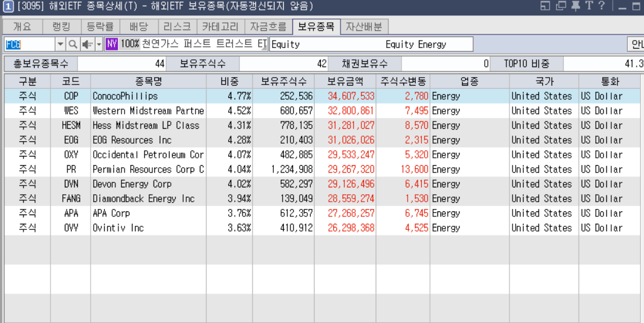Image resolution: width=644 pixels, height=323 pixels.
Task: Click the duplicate window icon in title bar
Action: pos(561,6)
